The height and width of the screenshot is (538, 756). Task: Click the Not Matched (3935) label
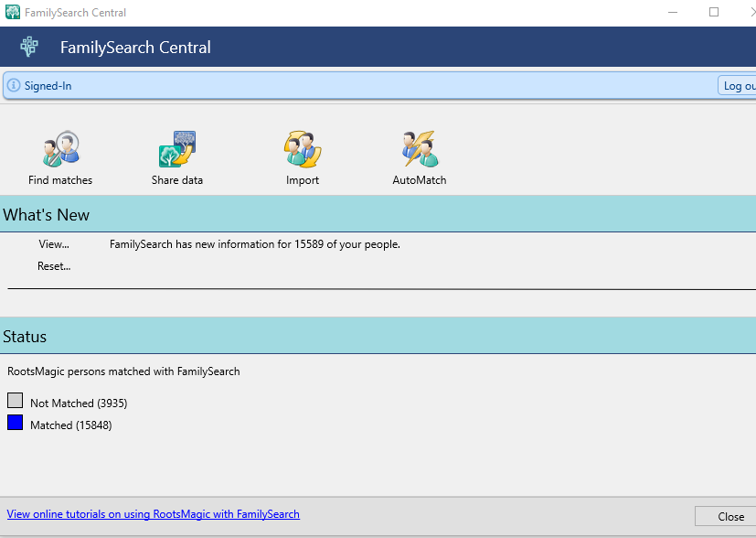coord(79,403)
